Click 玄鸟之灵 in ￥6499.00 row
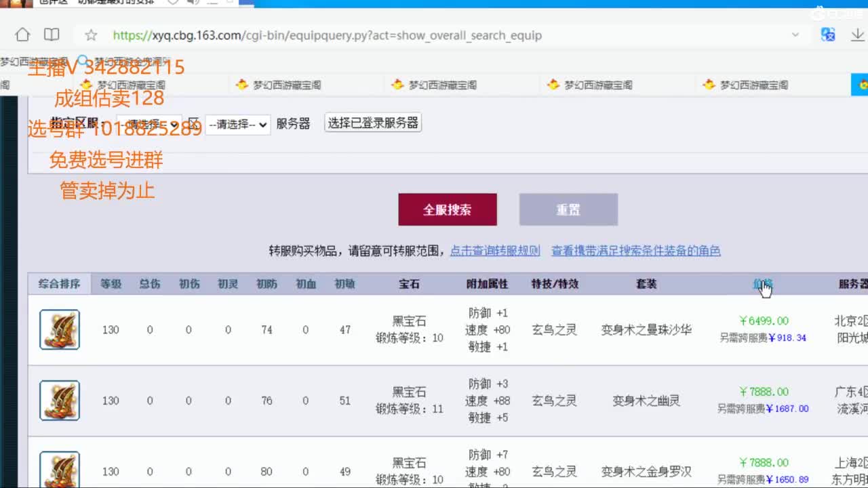The height and width of the screenshot is (488, 868). (x=554, y=330)
